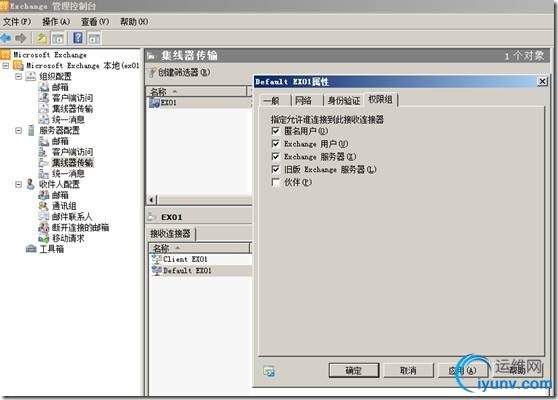Viewport: 558px width, 400px height.
Task: Open 客户端访问 under 组织配置
Action: point(72,98)
